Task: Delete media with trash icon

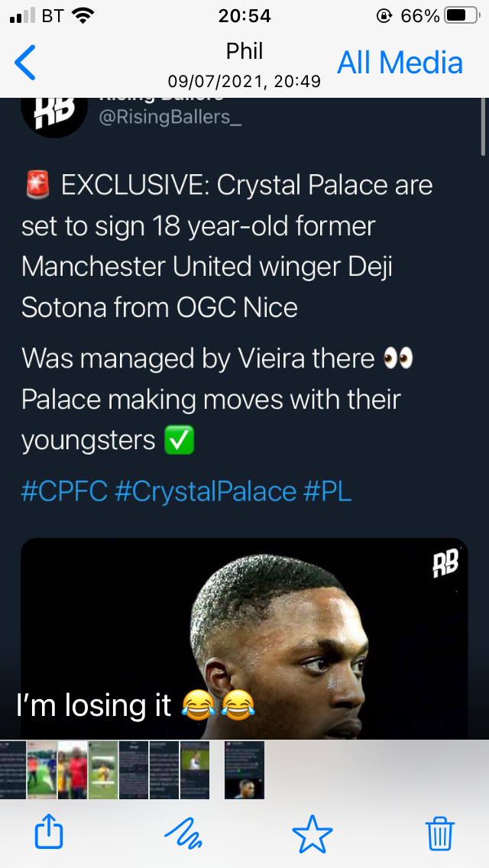Action: point(440,832)
